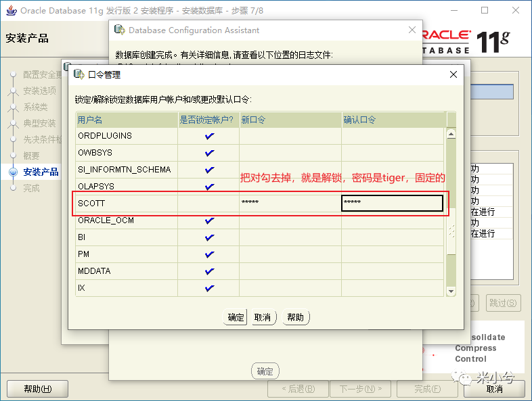532x401 pixels.
Task: Unlock the ORDPLUGINS account checkmark
Action: point(209,136)
